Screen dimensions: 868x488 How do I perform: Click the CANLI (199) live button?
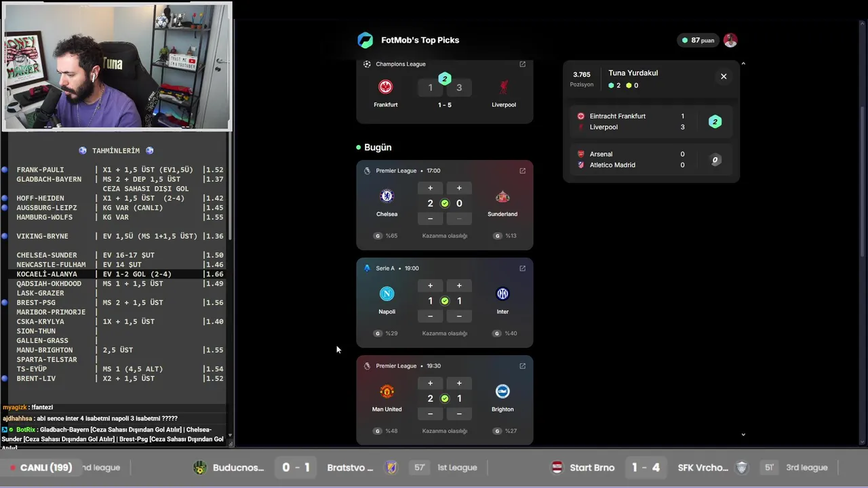(x=41, y=468)
